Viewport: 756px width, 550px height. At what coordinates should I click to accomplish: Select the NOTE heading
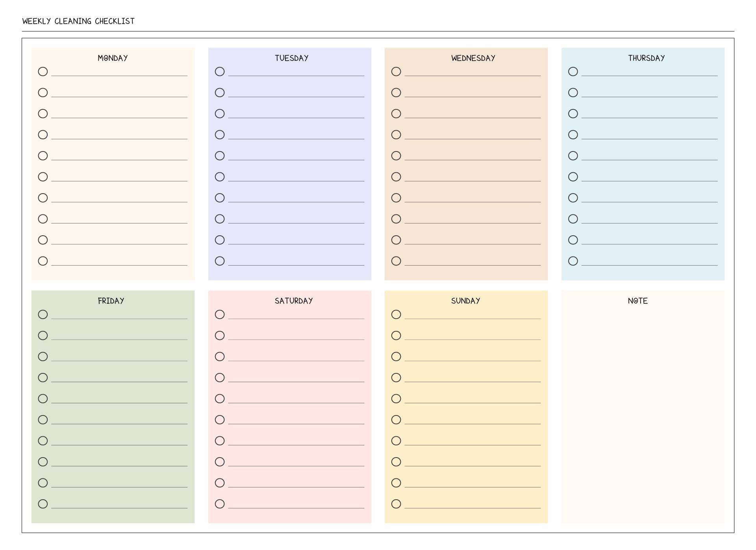tap(637, 301)
